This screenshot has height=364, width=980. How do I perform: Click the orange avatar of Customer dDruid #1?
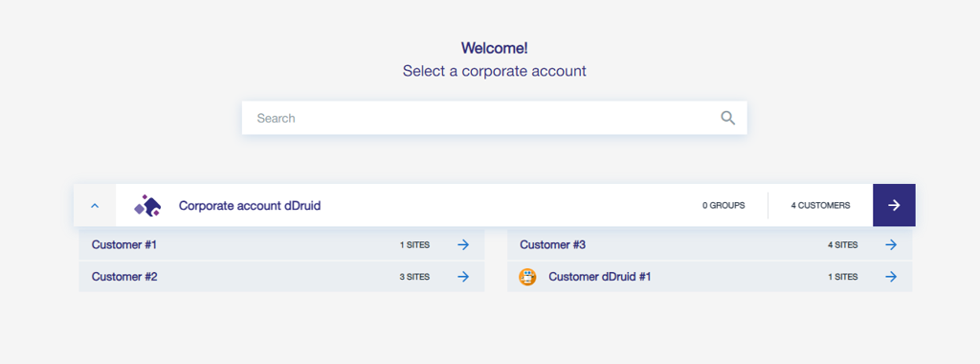point(528,277)
